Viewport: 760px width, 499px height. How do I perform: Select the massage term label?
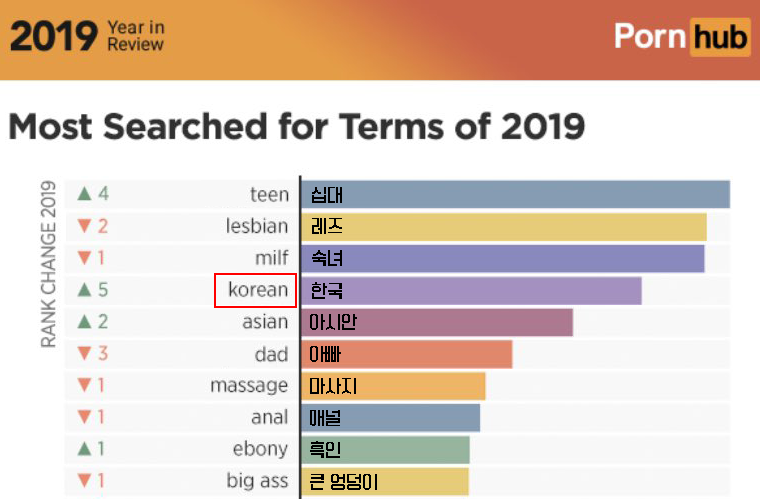[x=248, y=386]
